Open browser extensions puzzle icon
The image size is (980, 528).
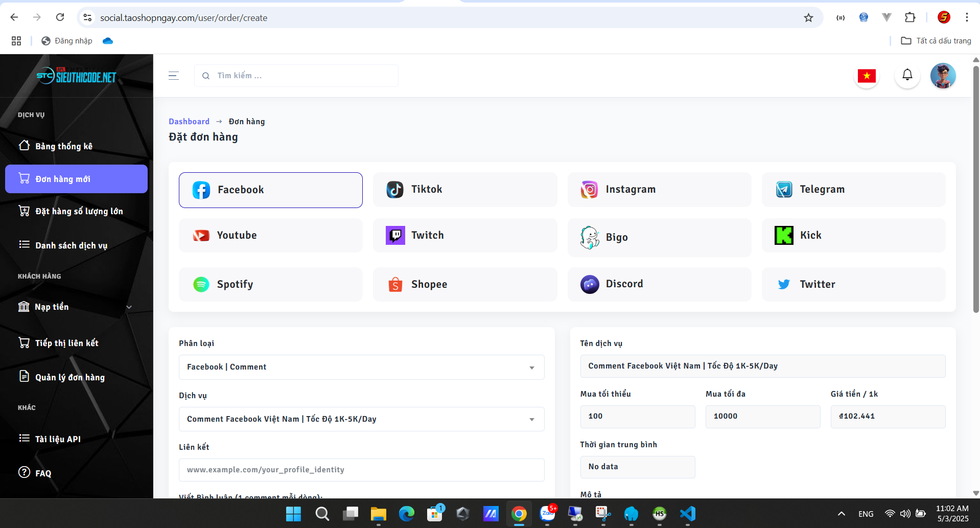pyautogui.click(x=910, y=17)
